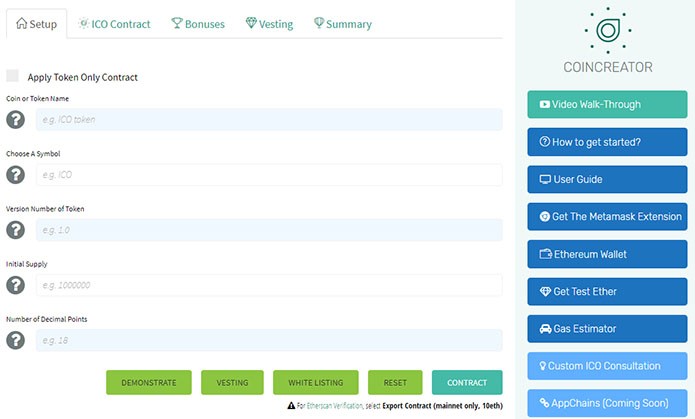Hit the Reset button
Screen dimensions: 695x419
point(395,383)
